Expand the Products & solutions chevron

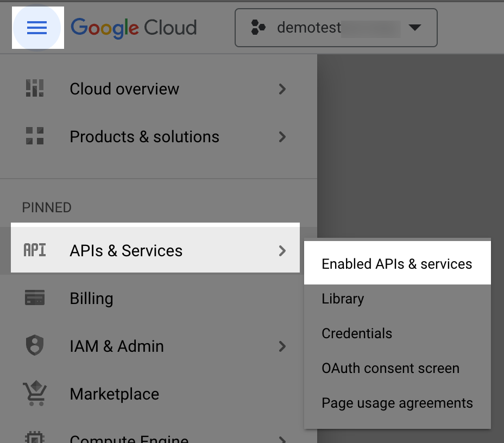[x=282, y=136]
